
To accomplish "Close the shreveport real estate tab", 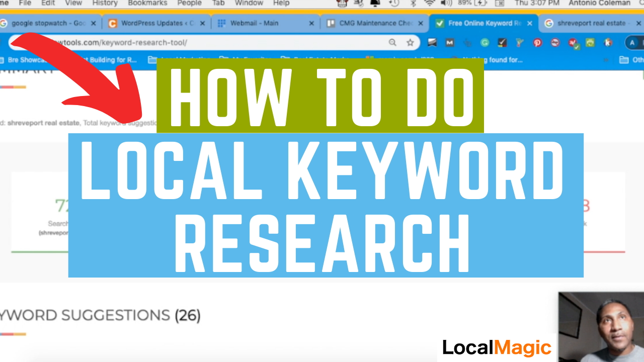I will click(x=638, y=23).
